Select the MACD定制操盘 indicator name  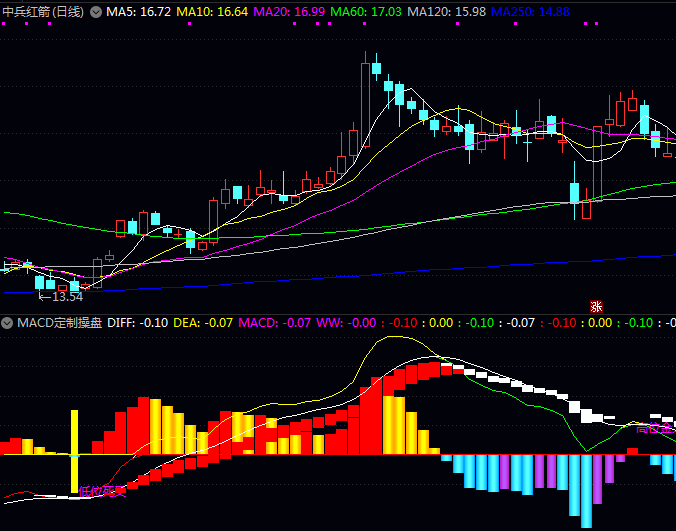(x=59, y=323)
